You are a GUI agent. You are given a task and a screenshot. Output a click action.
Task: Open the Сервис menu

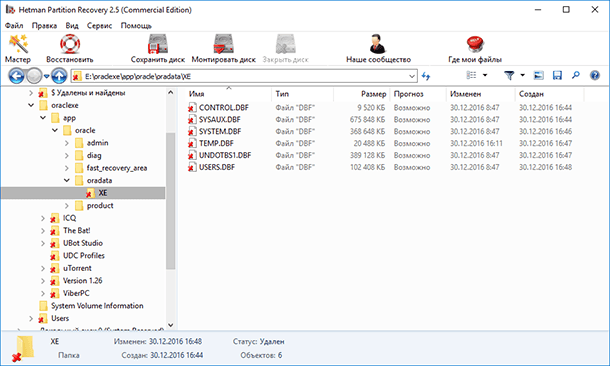click(x=99, y=26)
